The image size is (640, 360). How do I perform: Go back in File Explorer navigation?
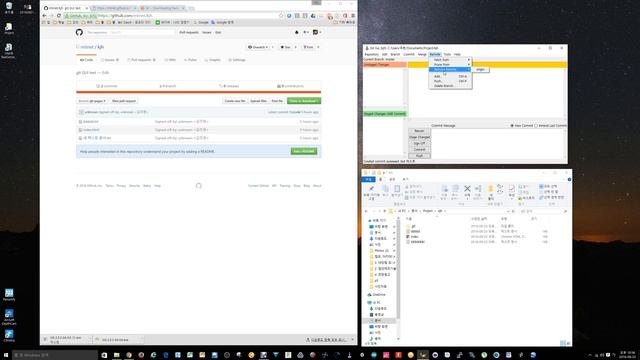pyautogui.click(x=366, y=211)
